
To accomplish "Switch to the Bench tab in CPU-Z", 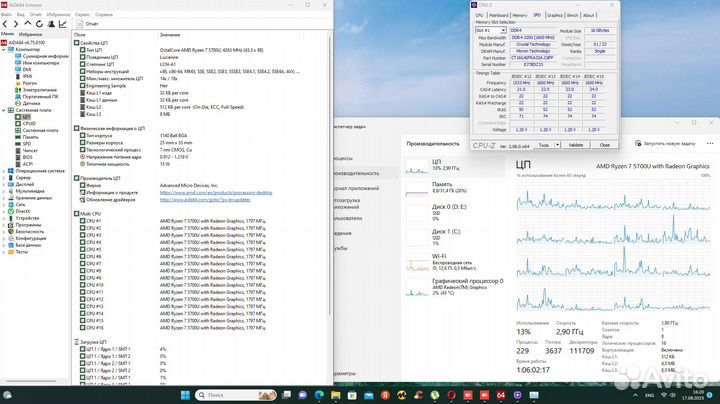I will 573,15.
